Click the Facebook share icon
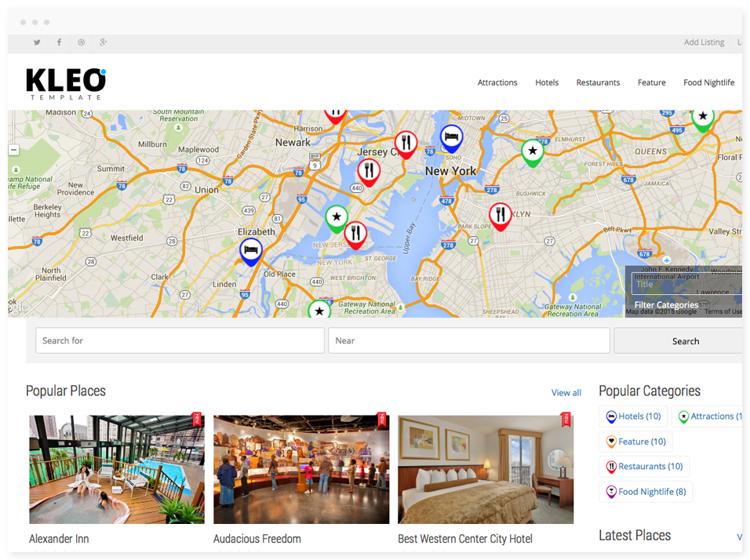The height and width of the screenshot is (560, 750). pos(59,42)
